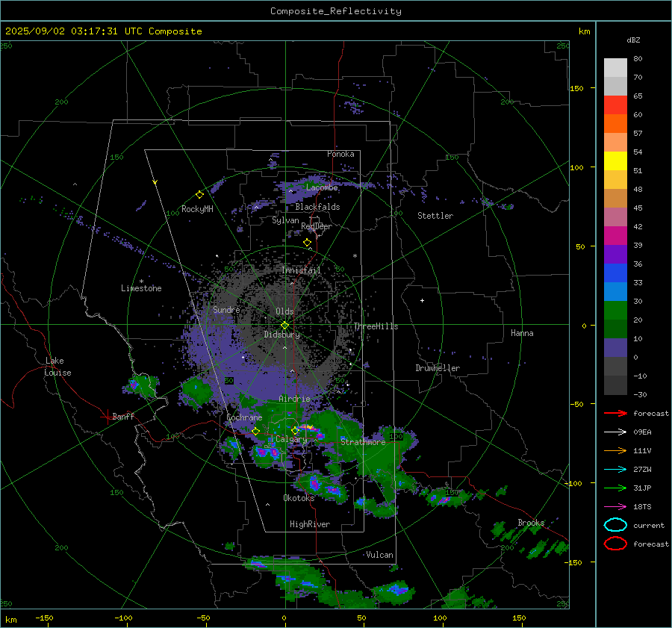Click the Sylvan city label
This screenshot has height=628, width=672.
(x=285, y=220)
